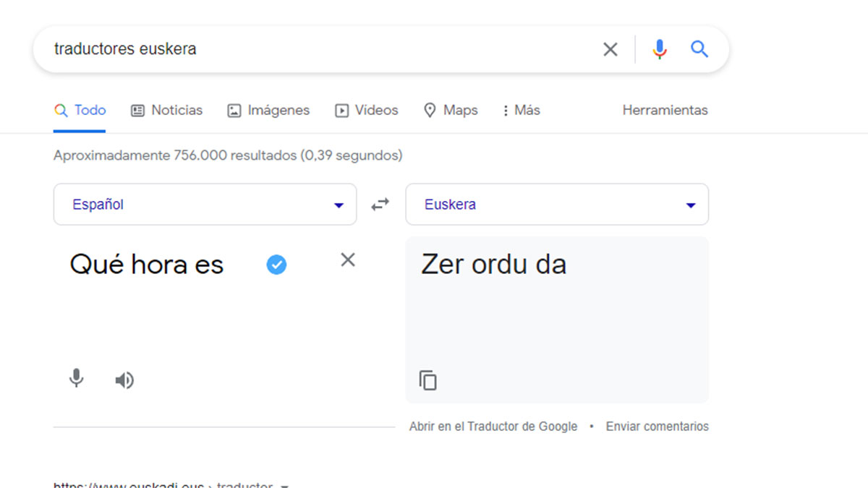868x488 pixels.
Task: Switch to the Imágenes tab
Action: pyautogui.click(x=268, y=111)
